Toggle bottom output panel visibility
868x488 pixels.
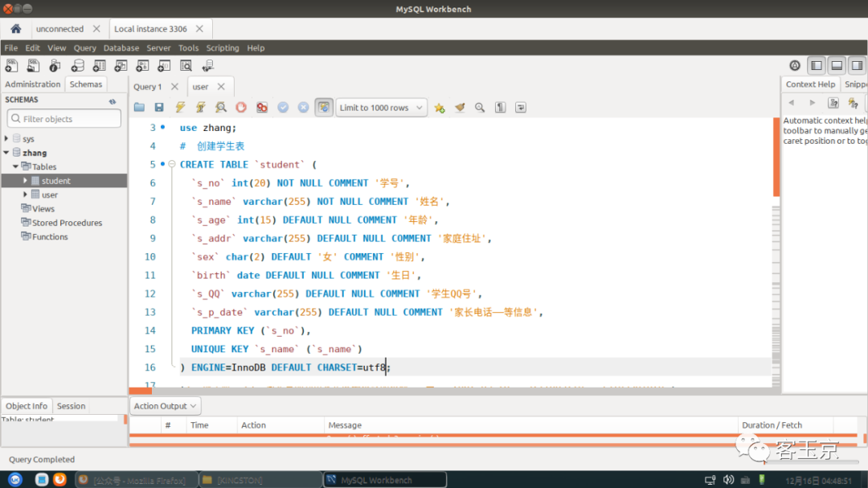point(837,65)
